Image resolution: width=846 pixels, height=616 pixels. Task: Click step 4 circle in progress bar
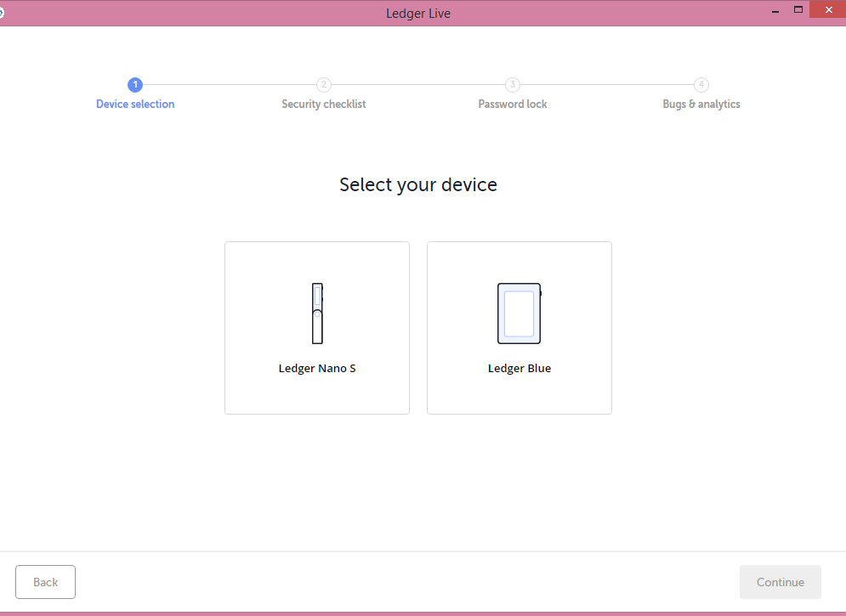tap(701, 85)
